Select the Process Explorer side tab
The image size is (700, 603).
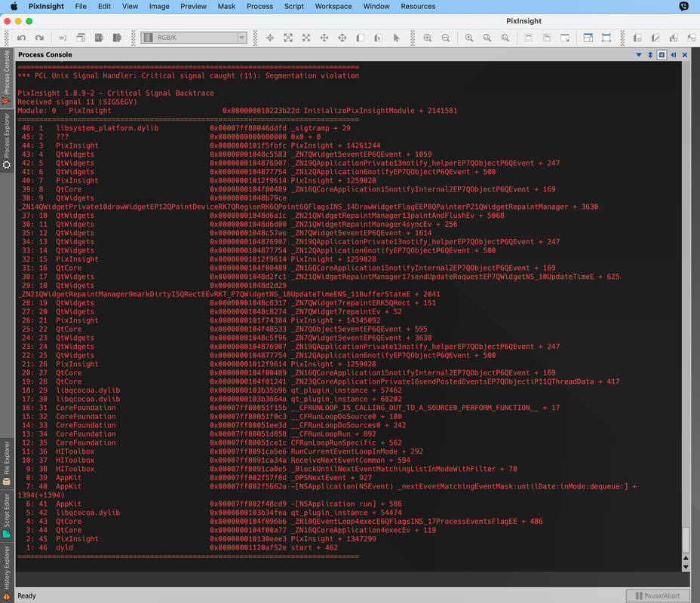pyautogui.click(x=6, y=141)
